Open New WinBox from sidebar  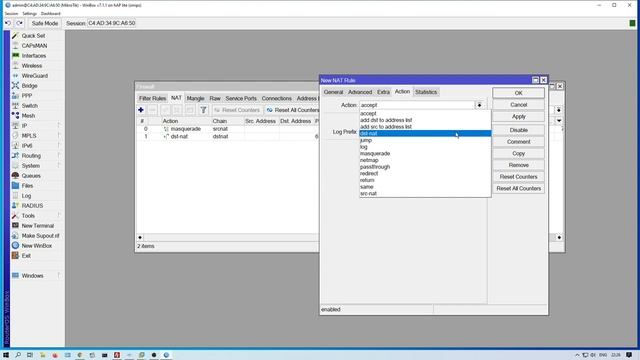pyautogui.click(x=36, y=246)
